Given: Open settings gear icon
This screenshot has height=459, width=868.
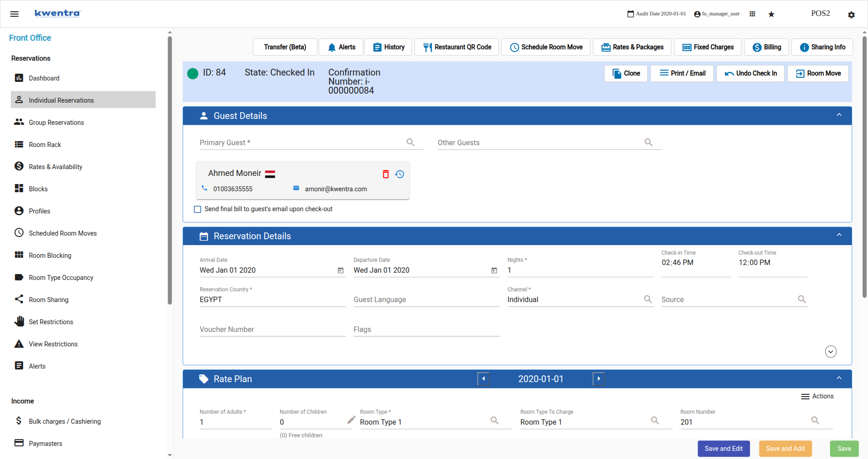Looking at the screenshot, I should pyautogui.click(x=851, y=15).
